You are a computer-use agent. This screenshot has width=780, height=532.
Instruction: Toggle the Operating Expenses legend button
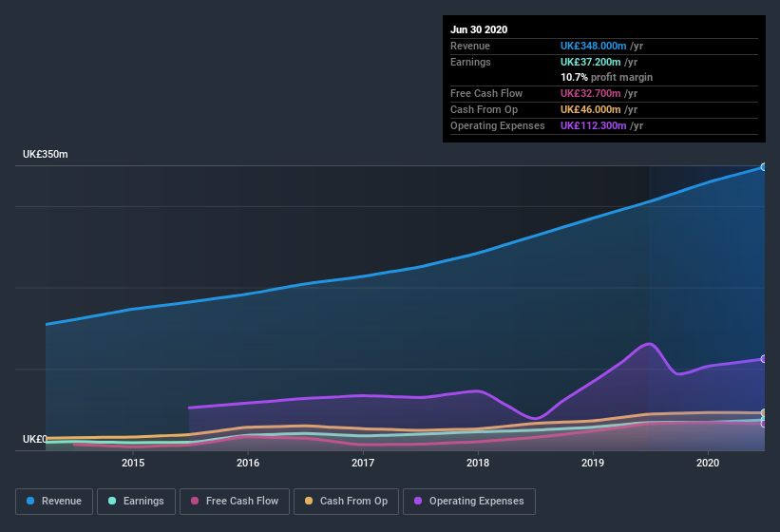click(469, 502)
